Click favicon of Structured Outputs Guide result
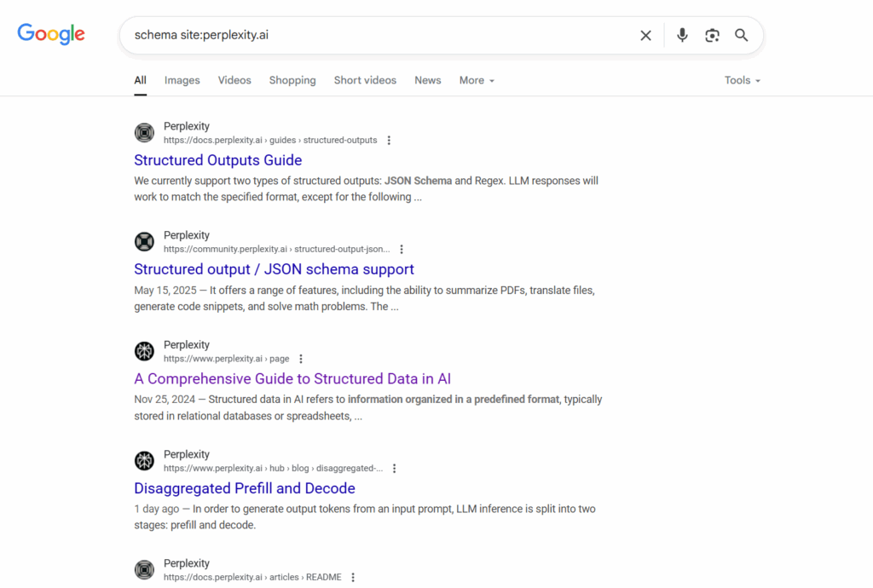 (144, 132)
